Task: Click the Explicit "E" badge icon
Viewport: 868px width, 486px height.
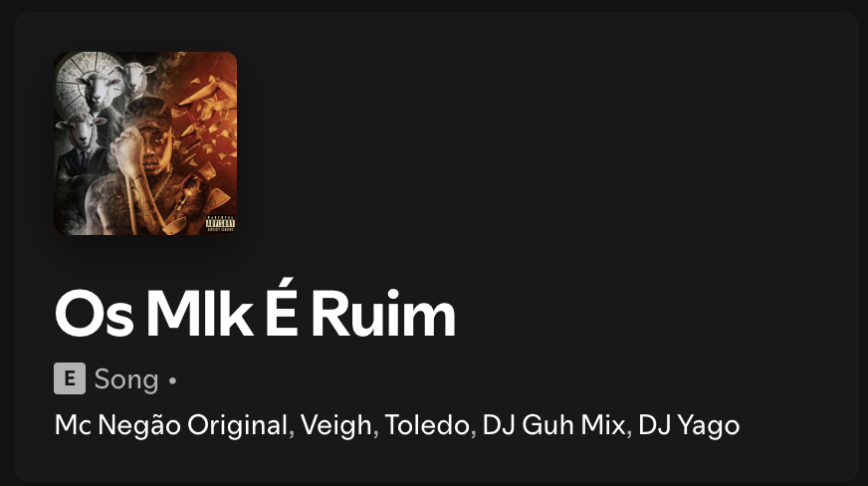Action: (70, 378)
